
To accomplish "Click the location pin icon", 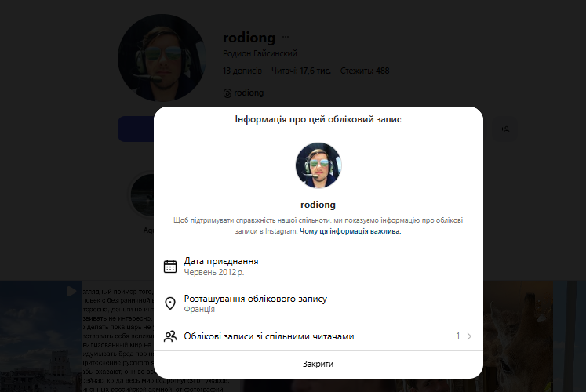I will [x=170, y=303].
